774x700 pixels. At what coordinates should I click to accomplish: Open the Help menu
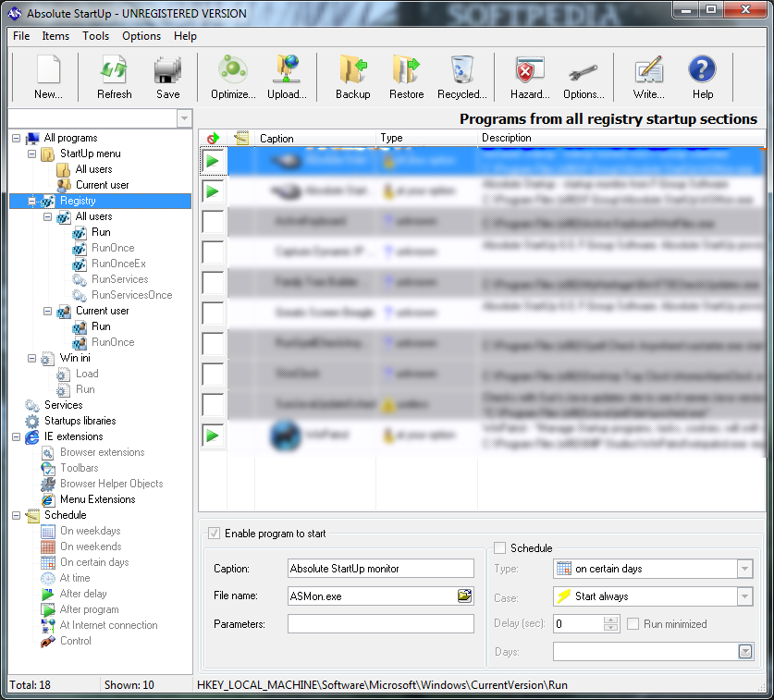[185, 36]
